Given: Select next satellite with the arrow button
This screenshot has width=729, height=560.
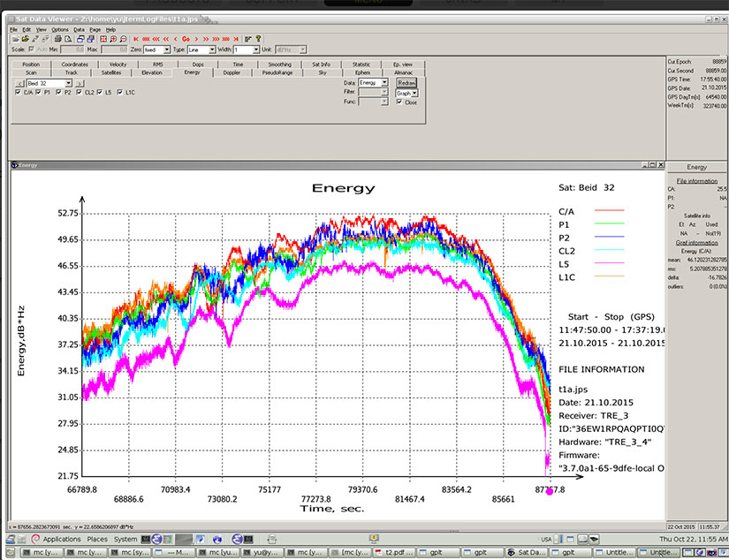Looking at the screenshot, I should coord(80,83).
